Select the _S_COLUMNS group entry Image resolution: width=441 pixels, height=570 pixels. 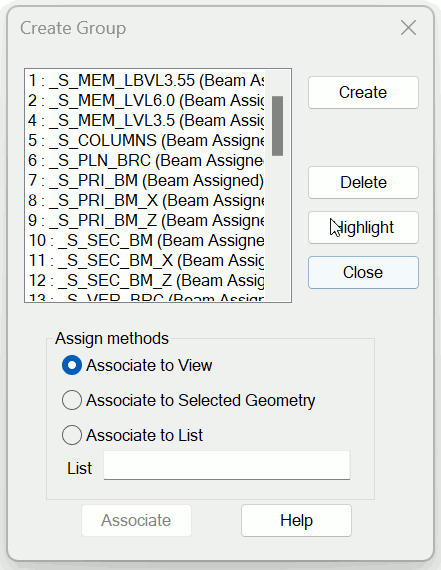[146, 141]
